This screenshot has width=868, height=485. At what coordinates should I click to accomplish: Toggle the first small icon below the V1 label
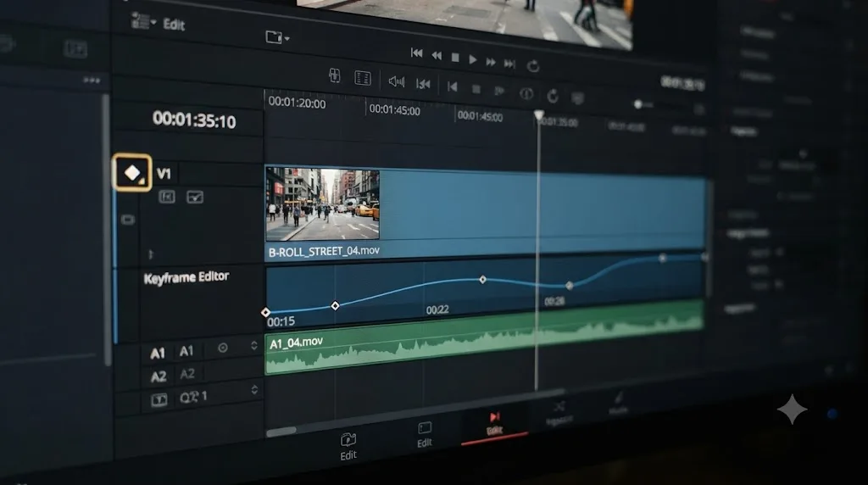tap(167, 197)
